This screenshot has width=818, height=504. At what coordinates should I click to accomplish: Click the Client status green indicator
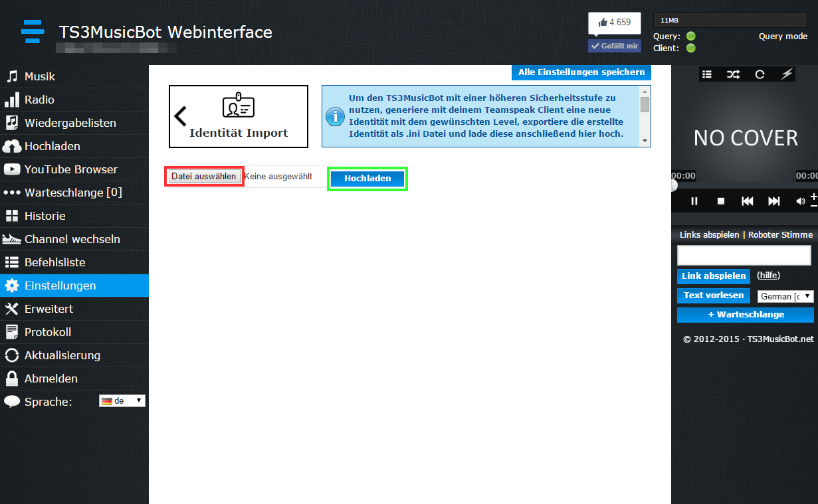click(691, 48)
